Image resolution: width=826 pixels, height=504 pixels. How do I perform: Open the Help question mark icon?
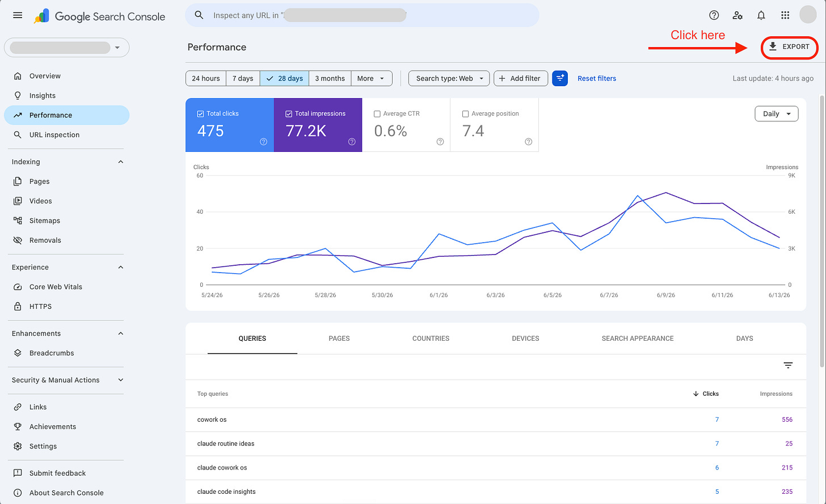point(714,15)
